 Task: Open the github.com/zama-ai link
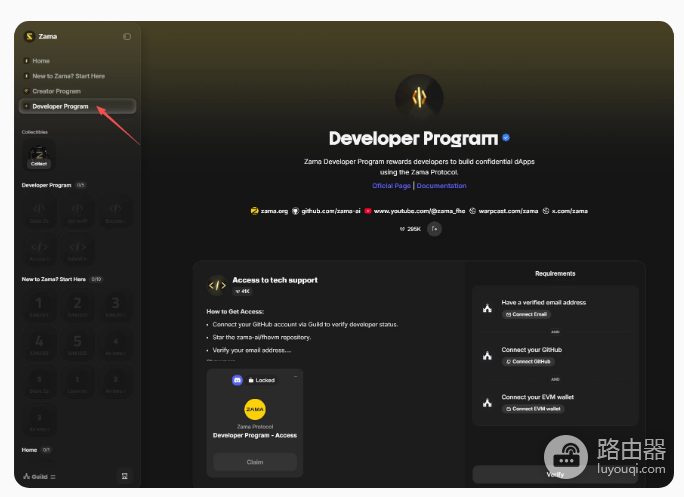point(326,211)
